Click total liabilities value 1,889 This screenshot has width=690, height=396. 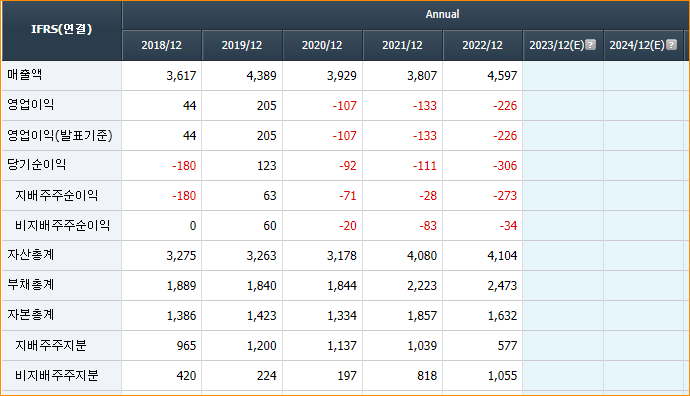coord(181,286)
